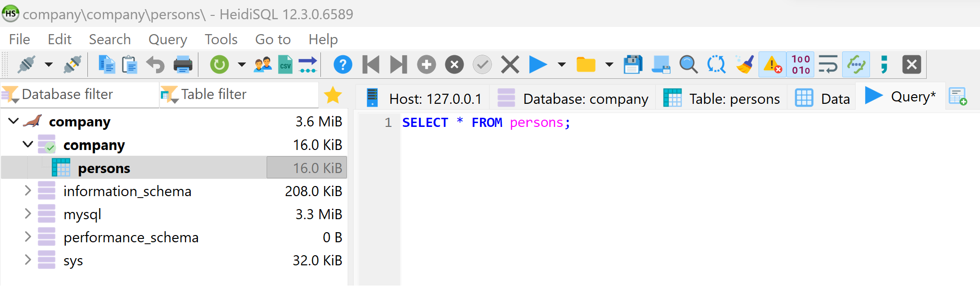
Task: Switch to Host: 127.0.0.1 tab
Action: 423,98
